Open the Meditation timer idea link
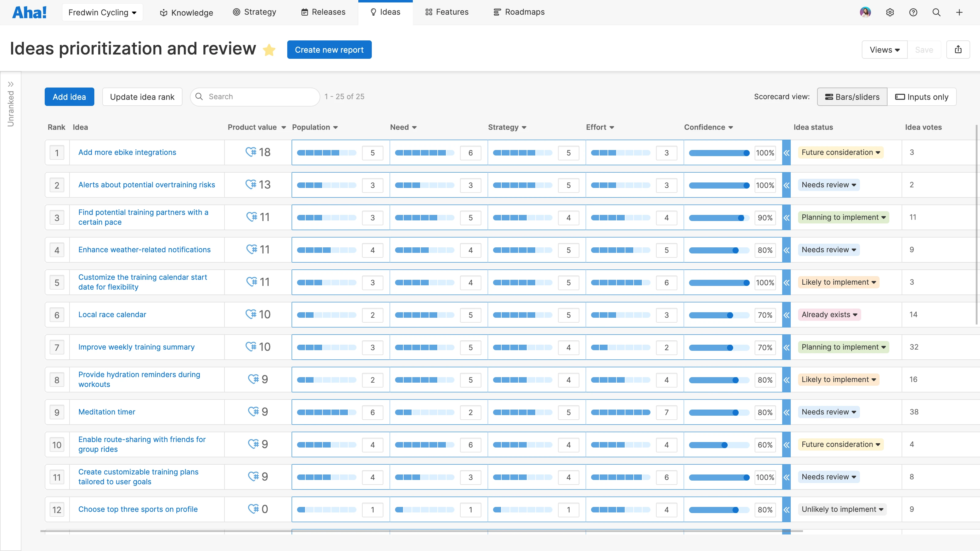Viewport: 980px width, 551px height. pyautogui.click(x=107, y=412)
